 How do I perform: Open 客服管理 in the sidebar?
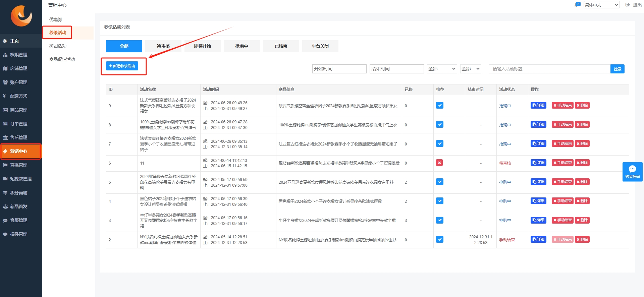pos(21,220)
